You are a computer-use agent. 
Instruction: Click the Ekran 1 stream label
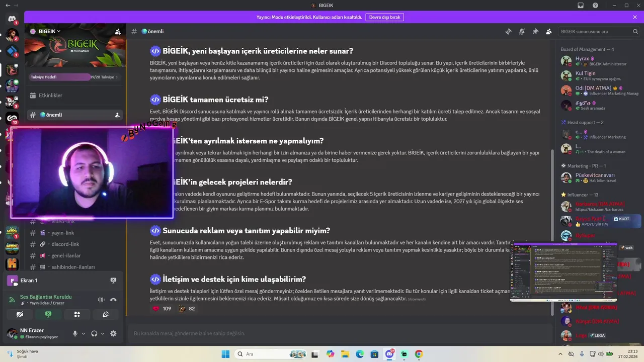[x=29, y=281]
